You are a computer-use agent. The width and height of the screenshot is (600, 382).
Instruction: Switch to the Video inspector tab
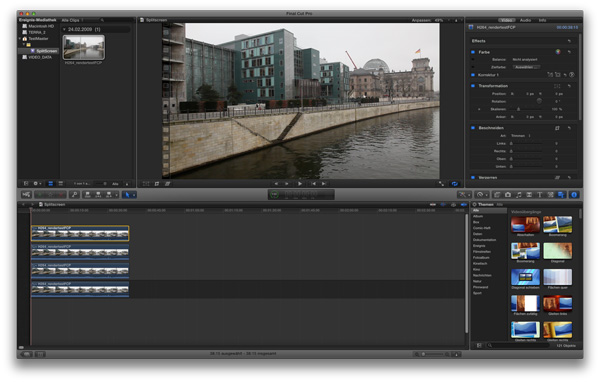click(507, 20)
